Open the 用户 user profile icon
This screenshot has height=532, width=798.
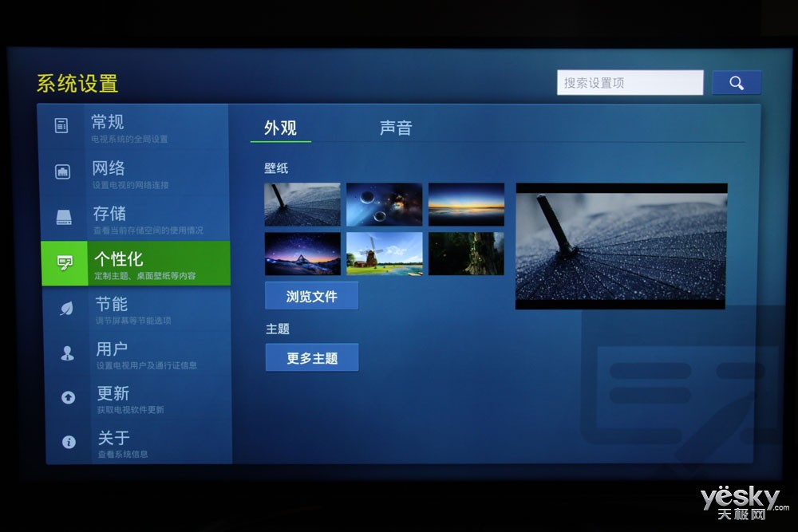tap(67, 353)
